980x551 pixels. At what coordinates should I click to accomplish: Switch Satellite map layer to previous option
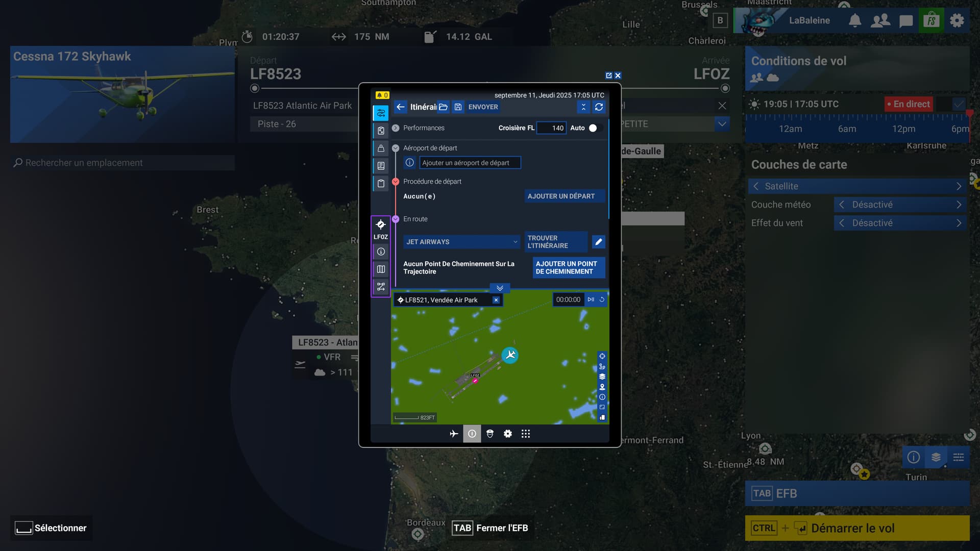[x=756, y=187]
